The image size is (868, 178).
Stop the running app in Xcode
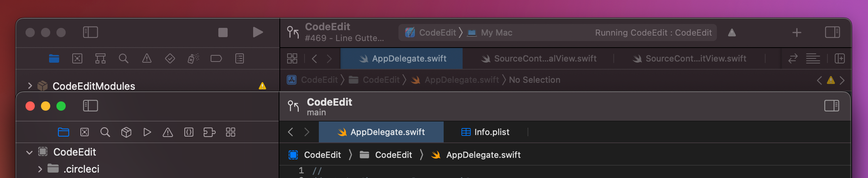point(223,32)
